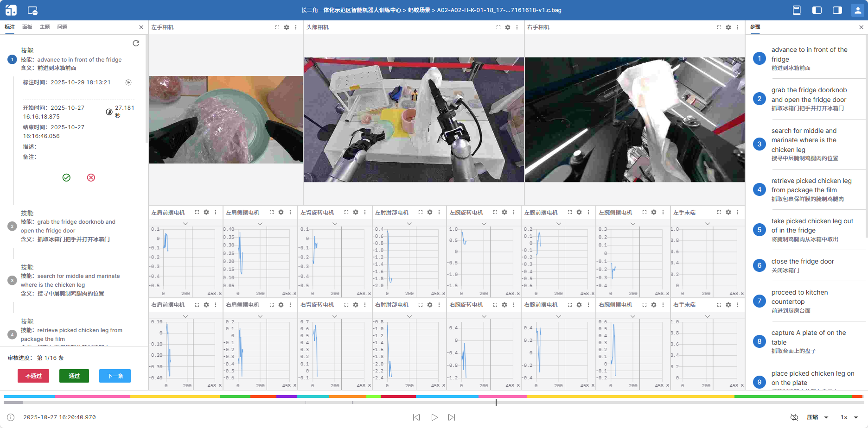Open settings gear for 头部相机 panel
Viewport: 868px width, 428px height.
coord(508,27)
